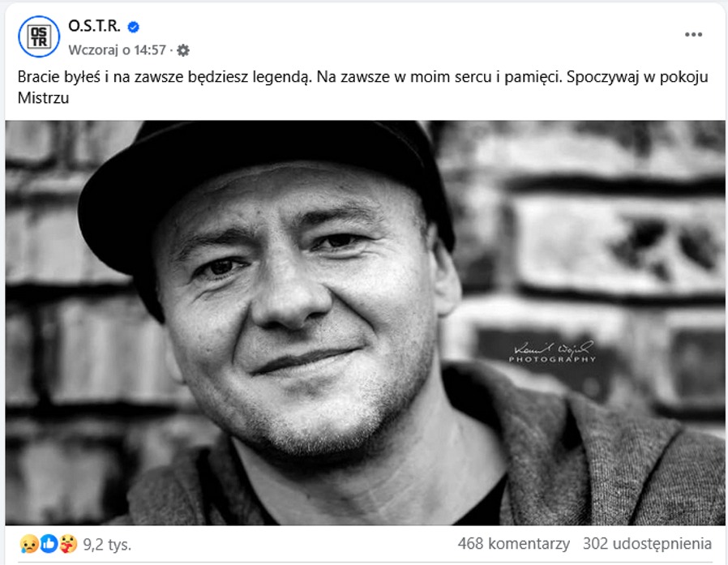This screenshot has width=728, height=565.
Task: Open the black-and-white portrait photo
Action: point(365,323)
